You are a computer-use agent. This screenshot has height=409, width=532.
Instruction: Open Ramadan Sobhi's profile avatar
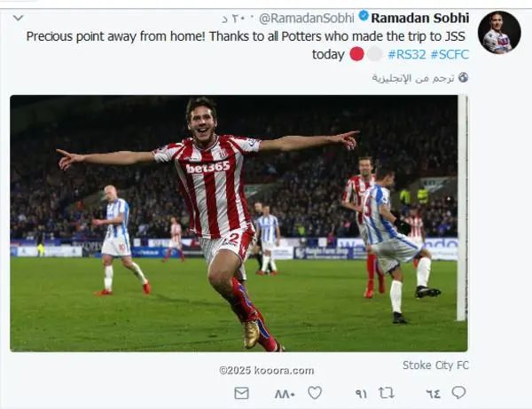(499, 33)
